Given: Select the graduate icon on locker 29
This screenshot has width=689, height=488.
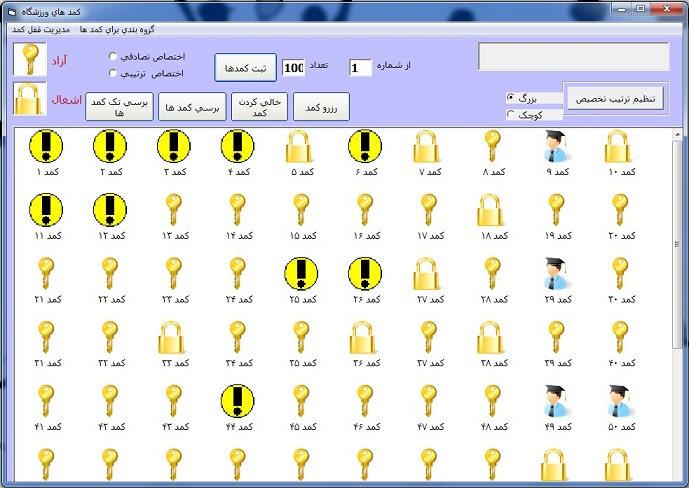Looking at the screenshot, I should point(556,273).
